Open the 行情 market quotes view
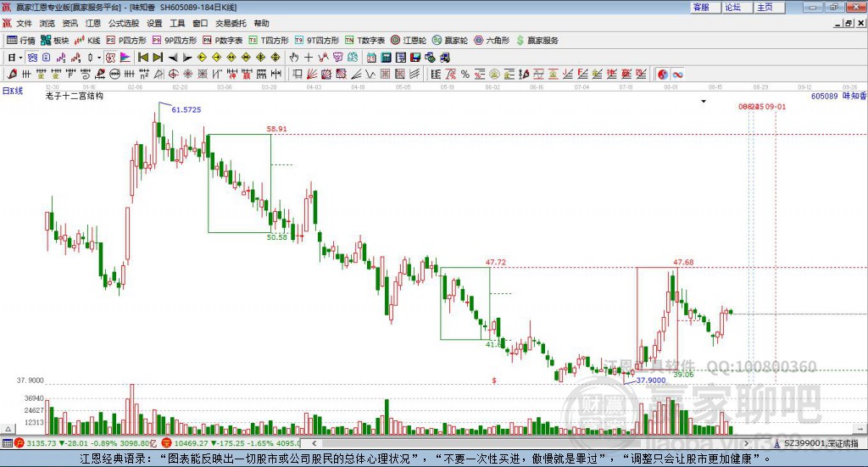The image size is (868, 467). point(20,41)
